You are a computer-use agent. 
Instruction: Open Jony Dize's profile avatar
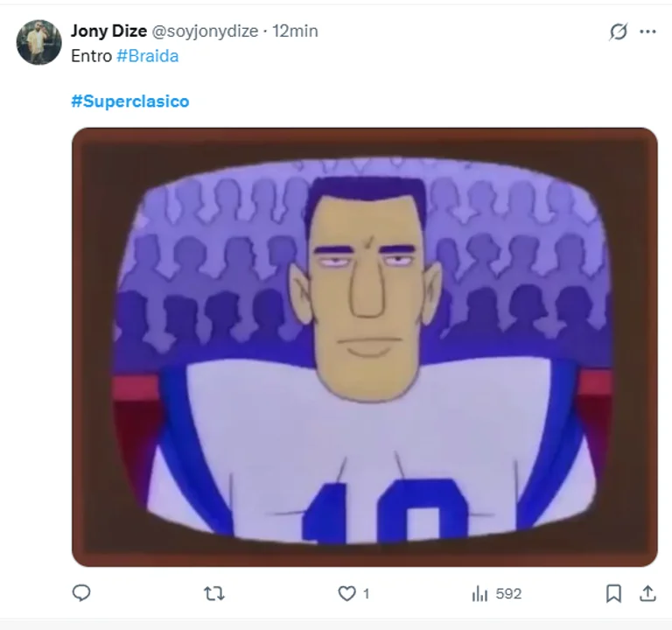[39, 42]
